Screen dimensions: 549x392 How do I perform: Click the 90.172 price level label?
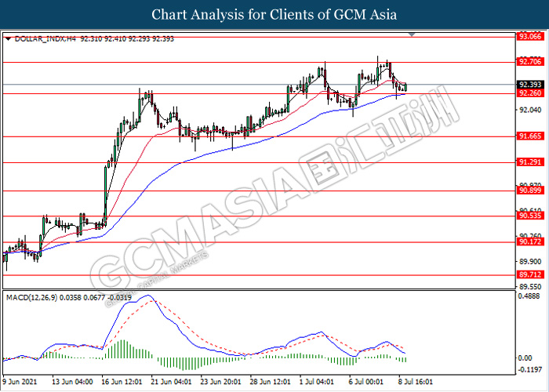[x=529, y=241]
